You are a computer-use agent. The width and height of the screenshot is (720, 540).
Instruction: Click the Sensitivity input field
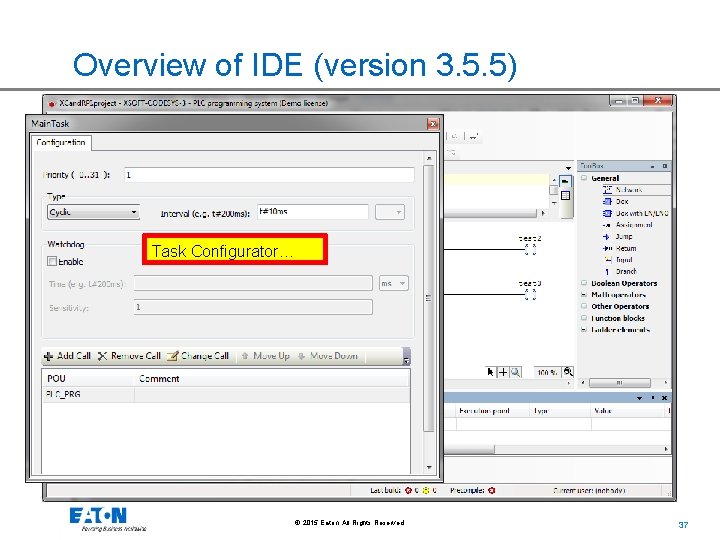point(253,307)
